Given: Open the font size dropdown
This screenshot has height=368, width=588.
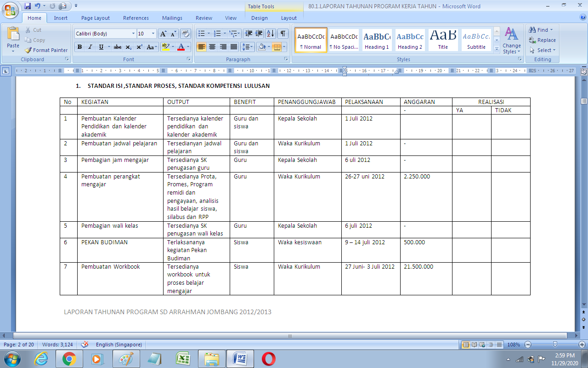Looking at the screenshot, I should 153,34.
